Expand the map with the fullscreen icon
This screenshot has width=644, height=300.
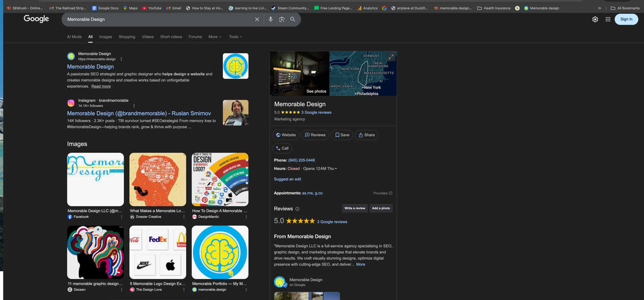tap(391, 57)
